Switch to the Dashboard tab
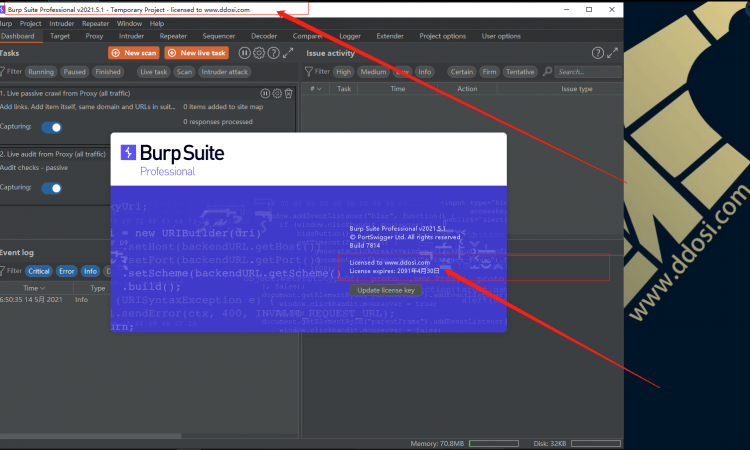This screenshot has width=750, height=450. coord(18,36)
